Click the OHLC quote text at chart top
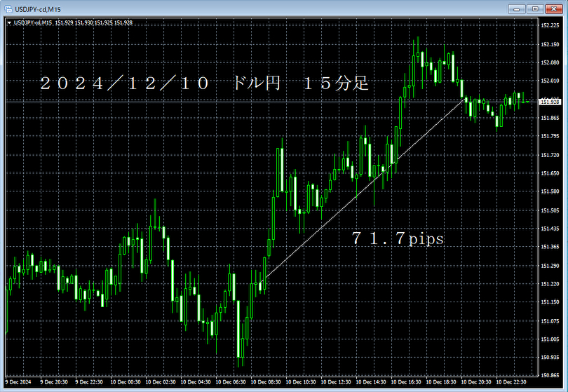 pyautogui.click(x=94, y=22)
